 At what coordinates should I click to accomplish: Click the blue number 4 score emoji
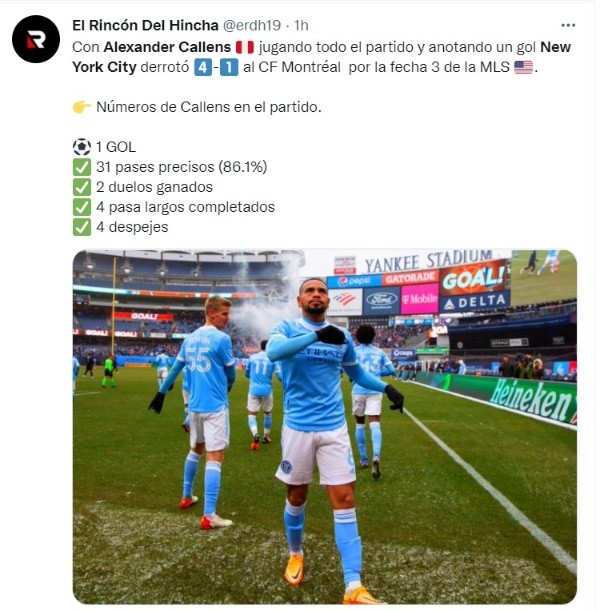click(203, 67)
